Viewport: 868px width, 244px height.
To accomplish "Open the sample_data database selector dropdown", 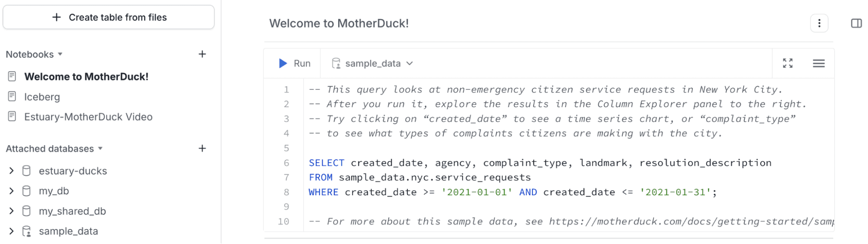I will click(373, 64).
